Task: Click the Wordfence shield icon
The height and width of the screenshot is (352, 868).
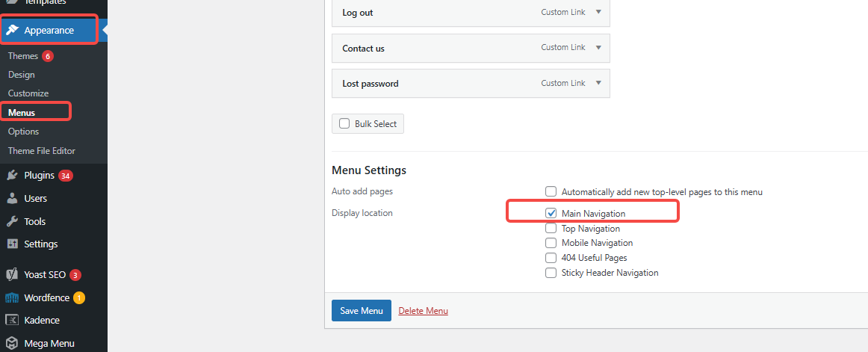Action: [x=12, y=297]
